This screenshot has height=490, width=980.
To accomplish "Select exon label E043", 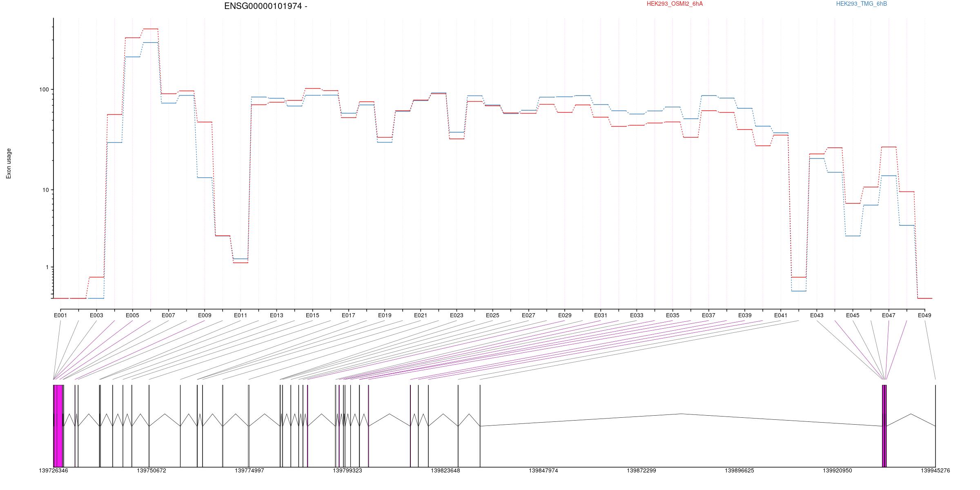I will [x=817, y=315].
